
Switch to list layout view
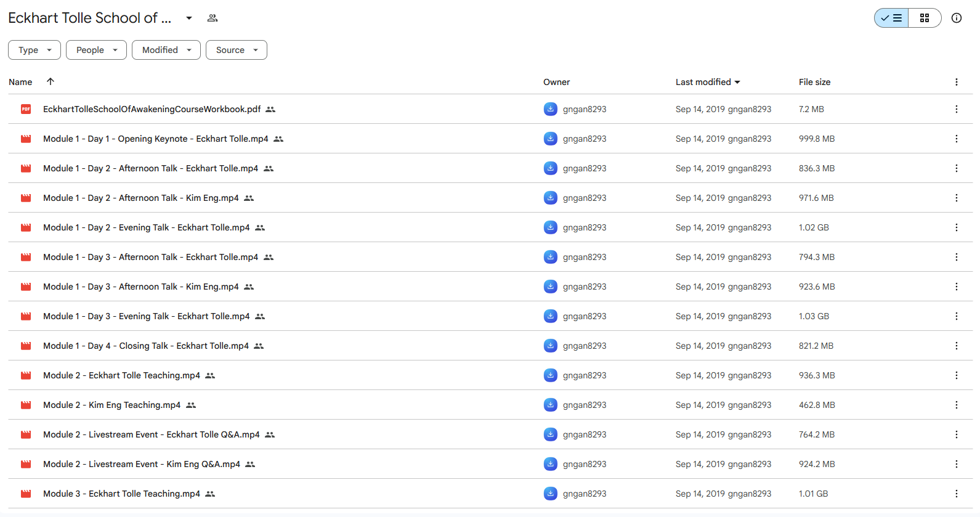click(x=891, y=18)
